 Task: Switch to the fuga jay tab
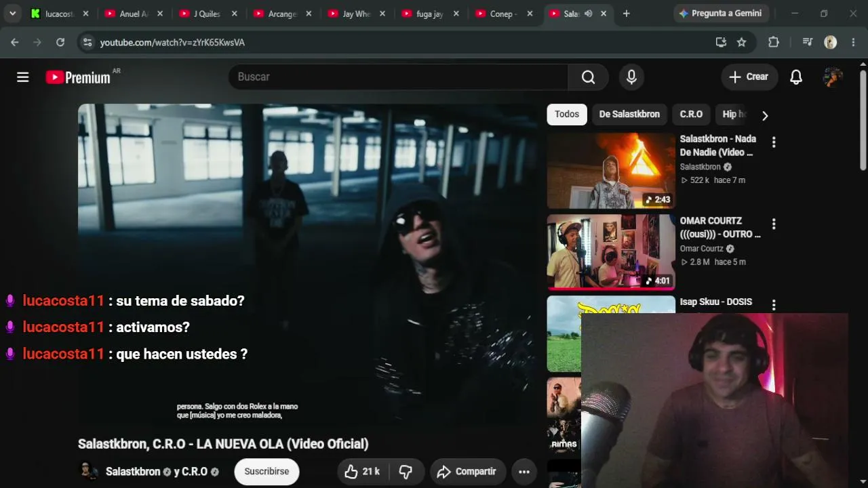[429, 14]
